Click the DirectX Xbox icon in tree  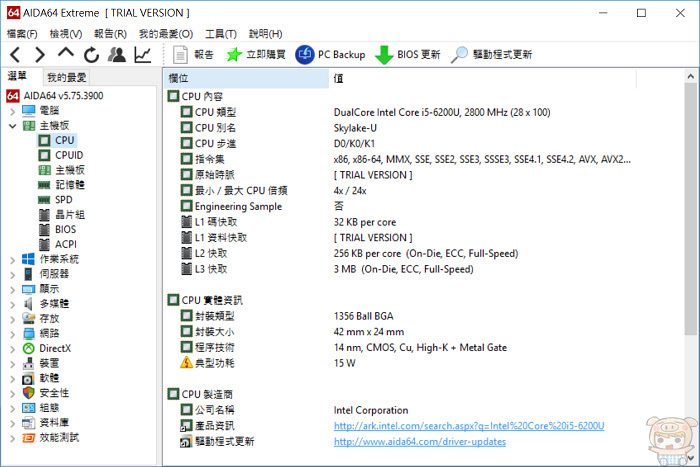[29, 348]
